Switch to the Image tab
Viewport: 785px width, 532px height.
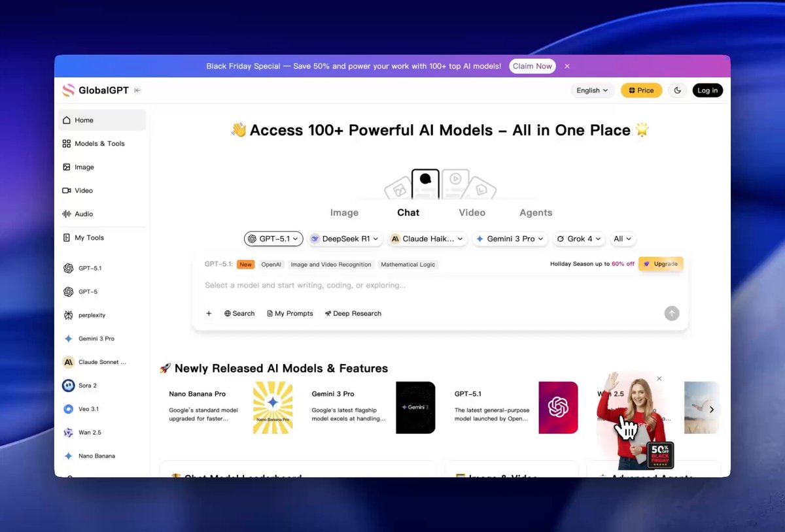pos(344,213)
